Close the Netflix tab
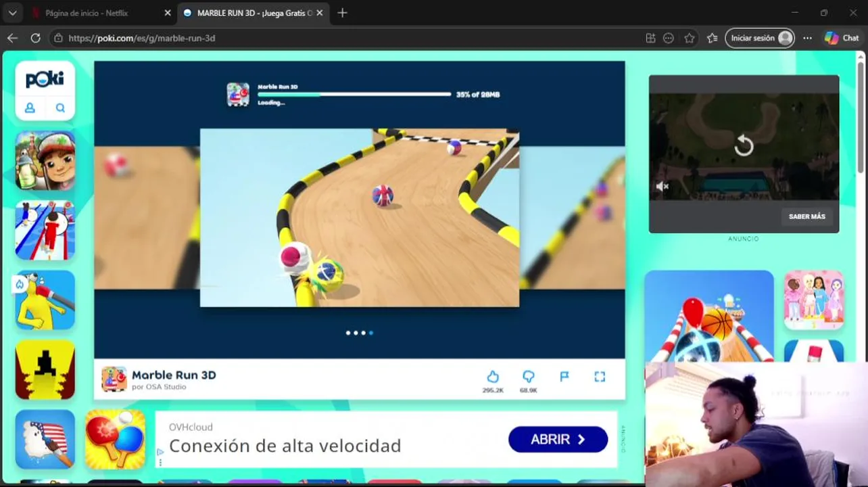 (x=168, y=13)
